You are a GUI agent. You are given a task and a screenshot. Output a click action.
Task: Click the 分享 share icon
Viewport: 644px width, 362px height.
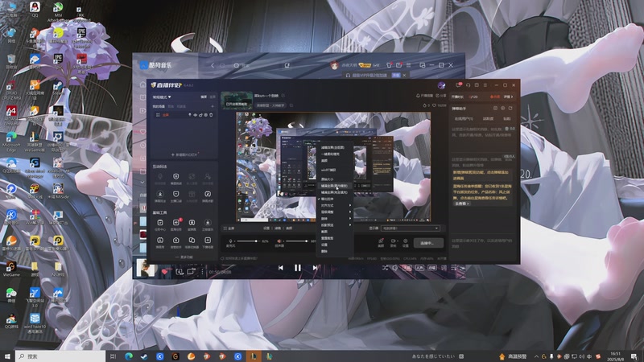click(x=437, y=96)
